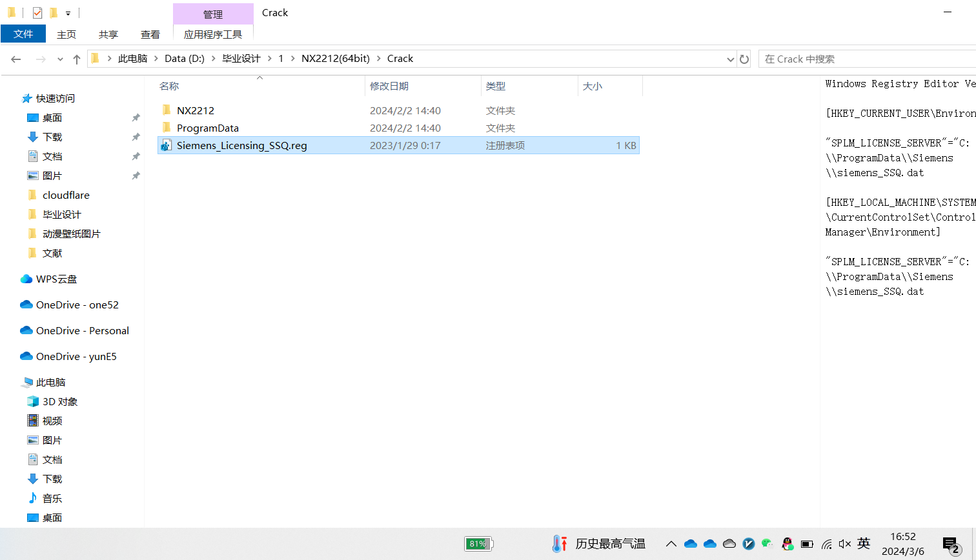Screen dimensions: 976x560
Task: Click the speaker volume tray icon
Action: tap(845, 544)
